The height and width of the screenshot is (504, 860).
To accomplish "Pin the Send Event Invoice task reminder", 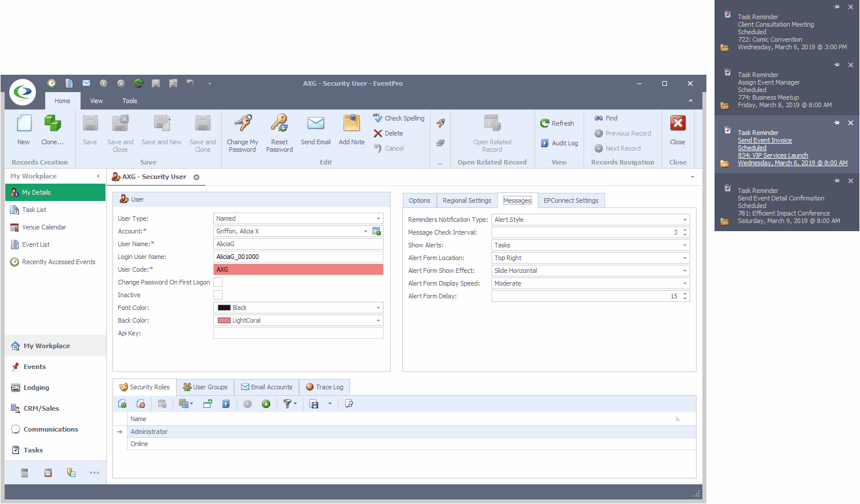I will (836, 123).
